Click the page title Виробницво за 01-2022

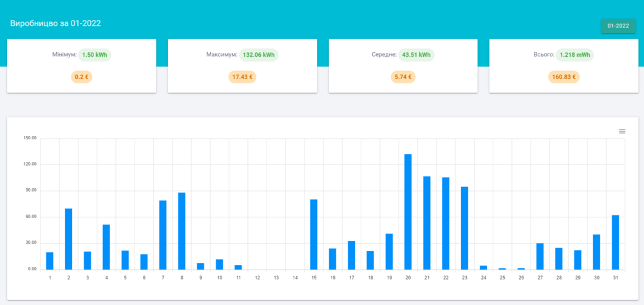pos(55,23)
